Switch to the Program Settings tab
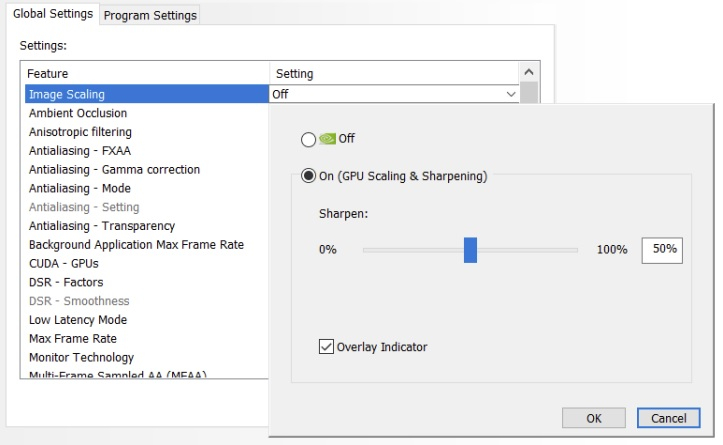The width and height of the screenshot is (723, 445). pos(150,15)
